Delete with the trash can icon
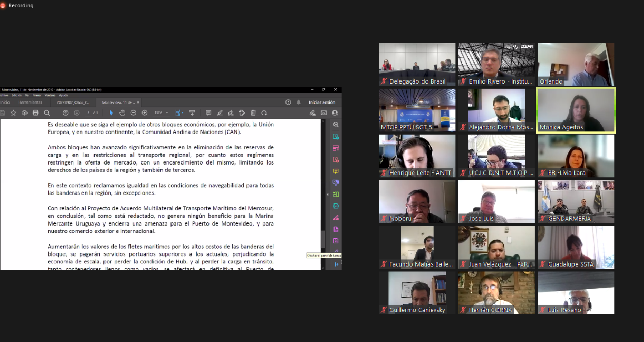The width and height of the screenshot is (644, 342). [253, 113]
